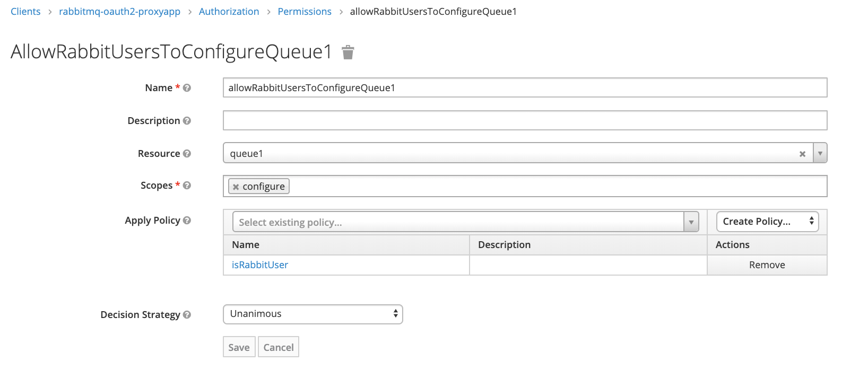Open help tooltip beside Name label
This screenshot has height=388, width=868.
pyautogui.click(x=187, y=88)
